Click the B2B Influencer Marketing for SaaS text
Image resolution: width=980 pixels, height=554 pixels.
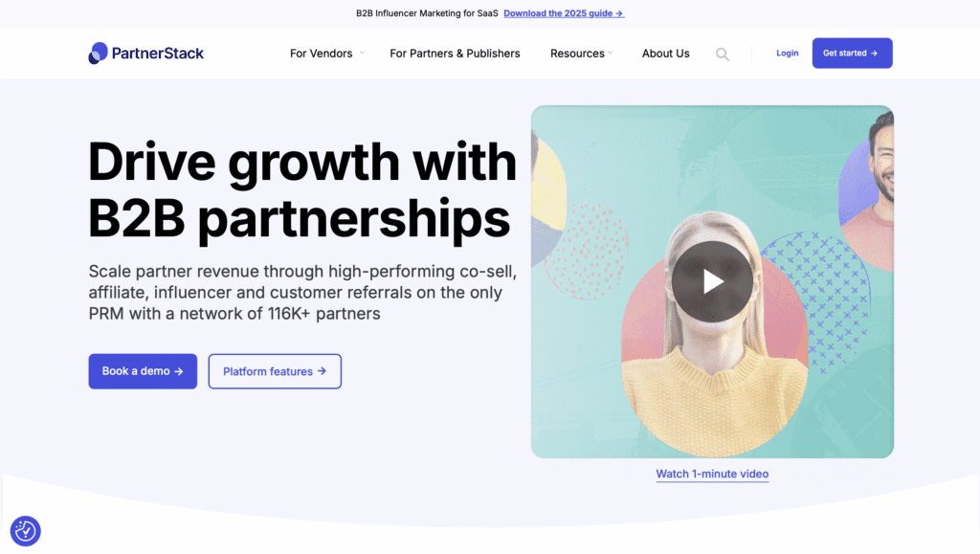click(x=427, y=13)
